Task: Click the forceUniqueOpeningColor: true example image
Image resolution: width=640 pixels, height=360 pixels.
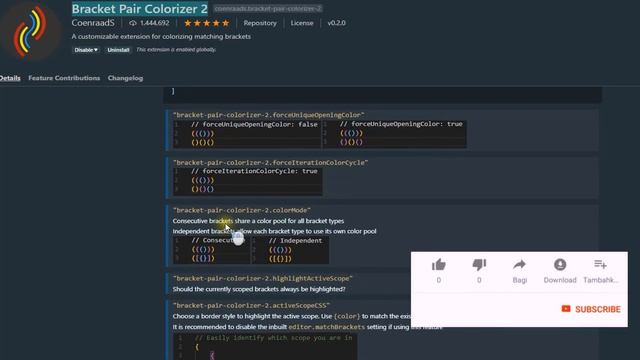Action: click(x=394, y=134)
